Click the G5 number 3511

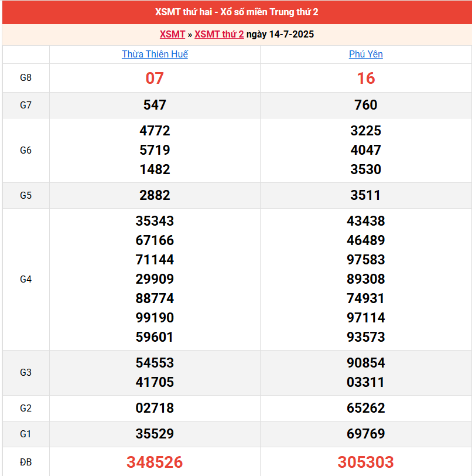[365, 195]
